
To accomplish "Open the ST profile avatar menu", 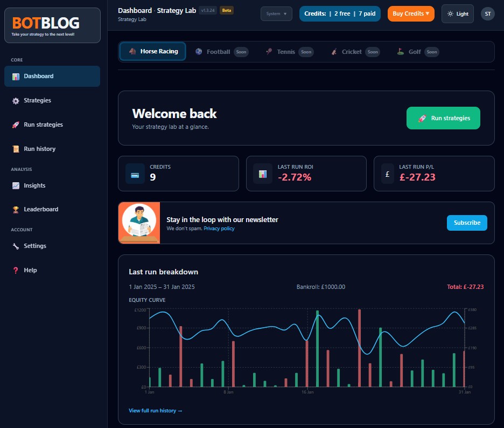I will pyautogui.click(x=487, y=13).
